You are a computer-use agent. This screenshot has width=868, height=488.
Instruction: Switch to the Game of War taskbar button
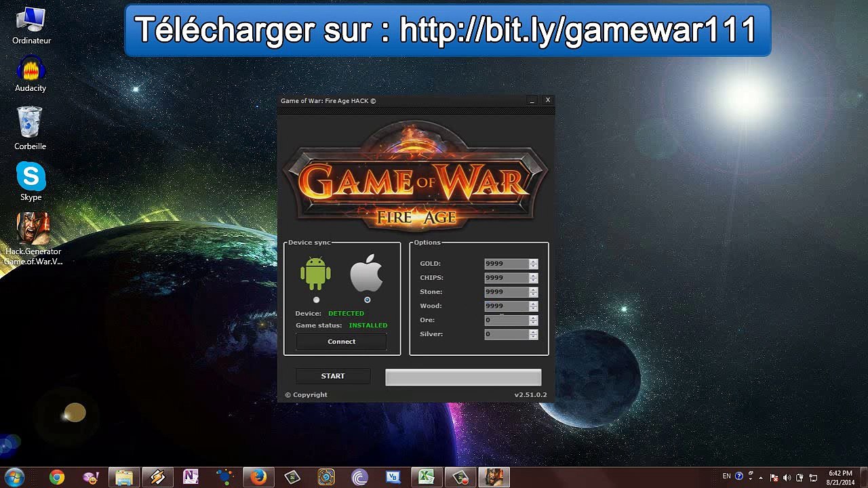click(x=494, y=478)
